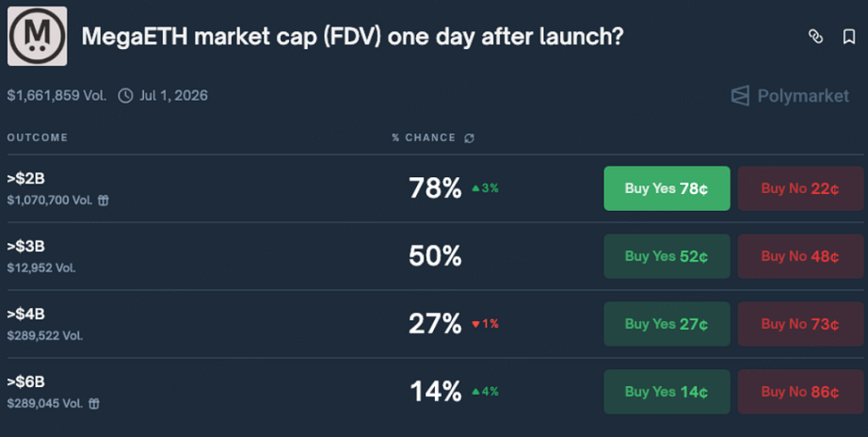Screen dimensions: 868x437
Task: Select the >$3B outcome label
Action: 25,247
